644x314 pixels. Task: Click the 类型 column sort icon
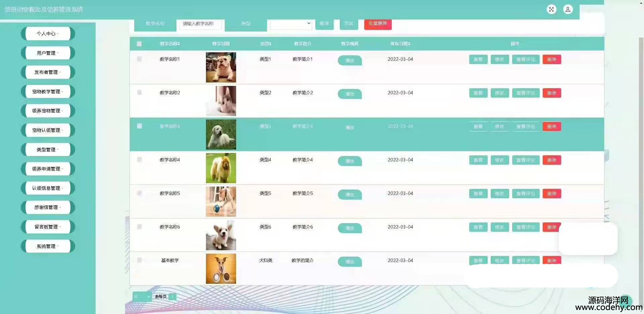[270, 44]
